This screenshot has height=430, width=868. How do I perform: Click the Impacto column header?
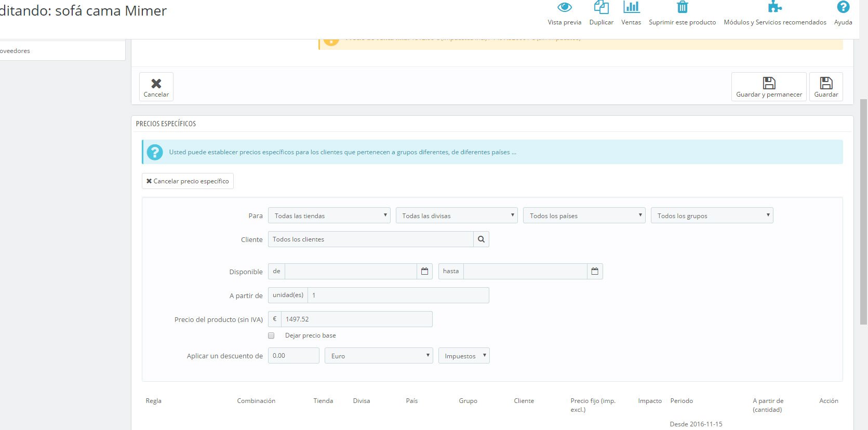click(x=650, y=401)
